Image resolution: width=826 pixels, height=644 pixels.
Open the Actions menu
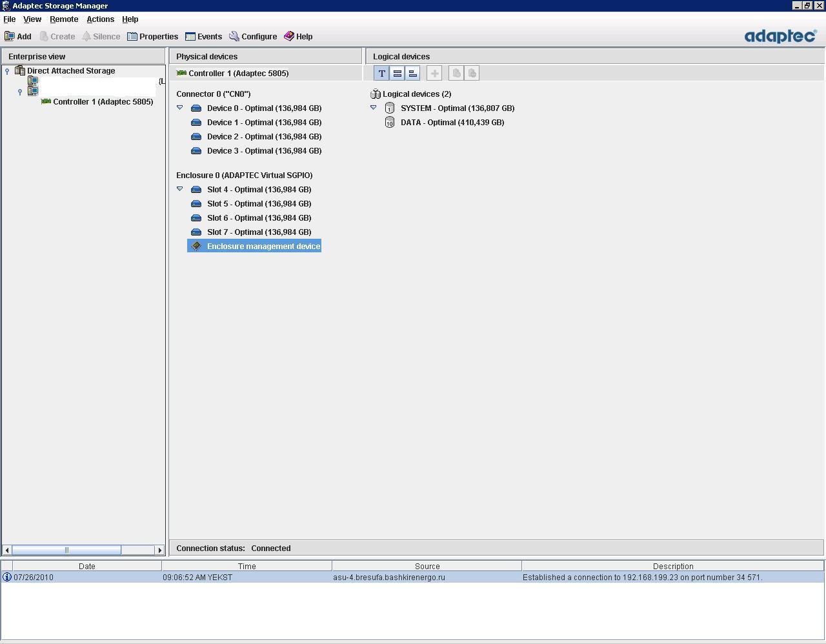click(x=100, y=19)
